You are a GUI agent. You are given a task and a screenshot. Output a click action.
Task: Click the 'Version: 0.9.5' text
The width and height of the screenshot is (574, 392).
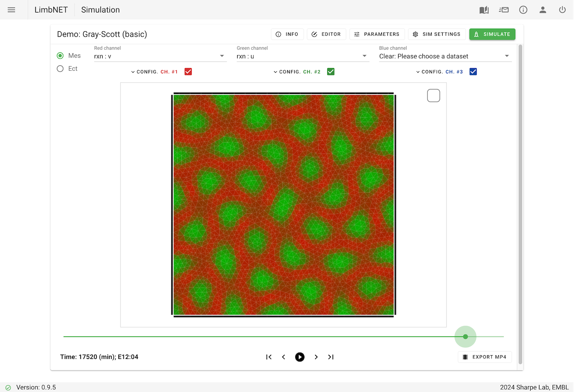(x=36, y=388)
